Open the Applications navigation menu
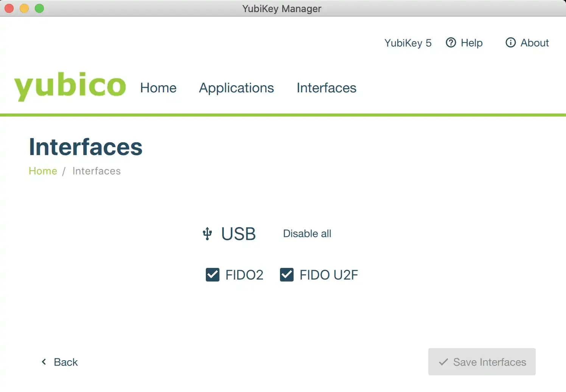Image resolution: width=566 pixels, height=392 pixels. point(236,88)
